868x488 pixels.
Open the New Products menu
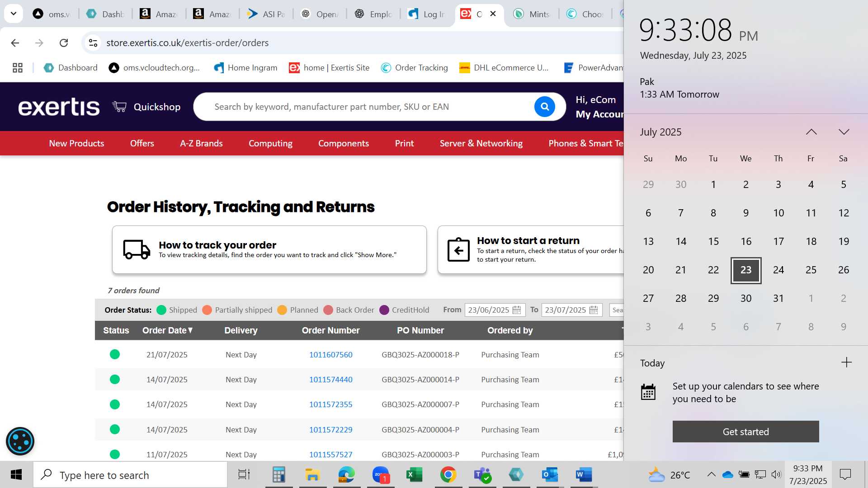tap(76, 143)
